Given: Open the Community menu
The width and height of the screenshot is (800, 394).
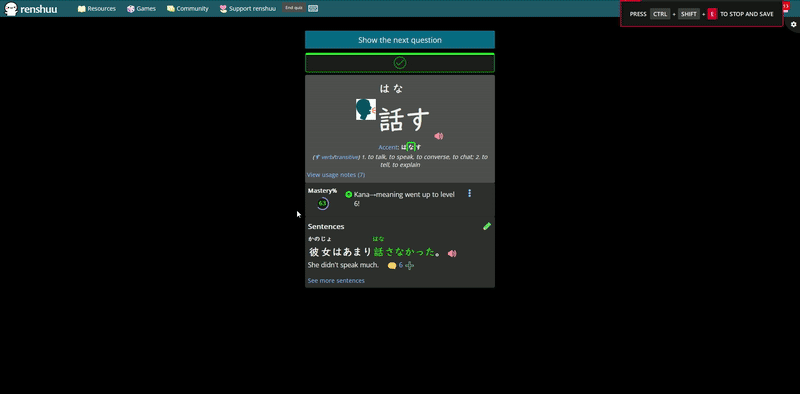Looking at the screenshot, I should point(187,9).
